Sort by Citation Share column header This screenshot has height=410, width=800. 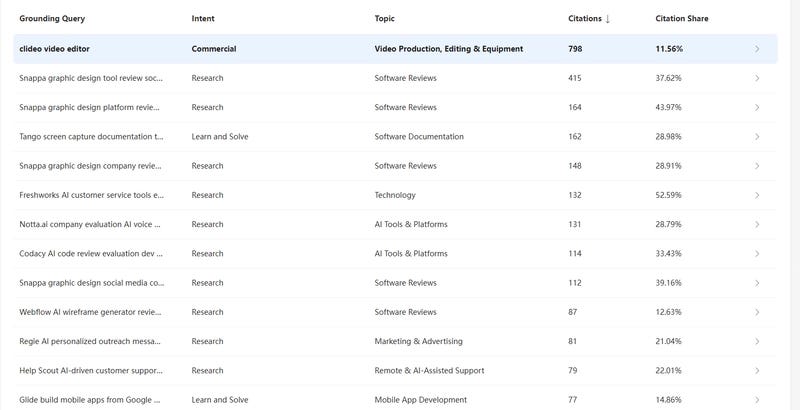682,18
